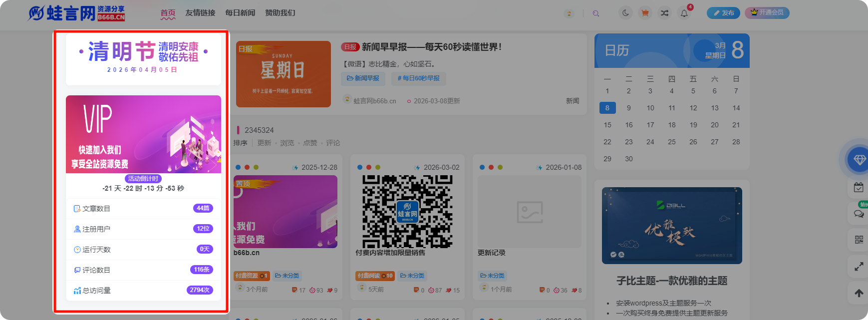Image resolution: width=868 pixels, height=320 pixels.
Task: Click the 日报 red label beside the news title
Action: [350, 47]
